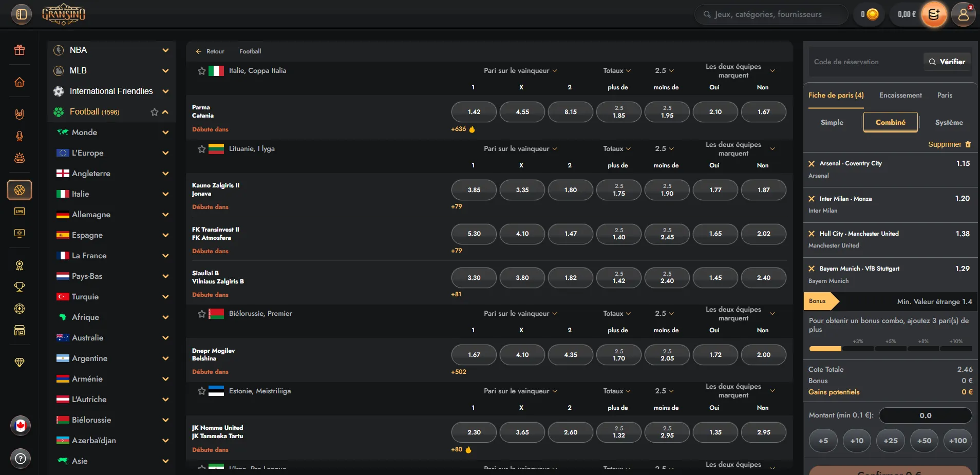The height and width of the screenshot is (475, 980).
Task: Remove Arsenal - Coventry City from bet slip
Action: pyautogui.click(x=812, y=164)
